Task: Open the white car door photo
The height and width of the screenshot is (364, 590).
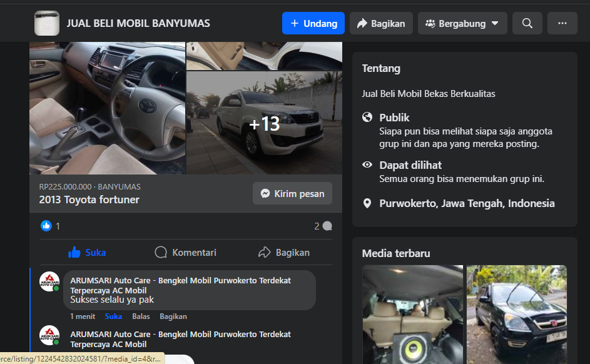Action: coord(264,56)
